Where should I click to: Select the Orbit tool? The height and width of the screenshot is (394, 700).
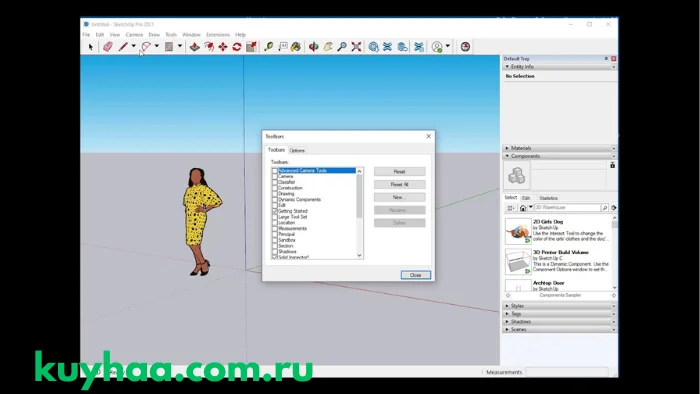(314, 47)
